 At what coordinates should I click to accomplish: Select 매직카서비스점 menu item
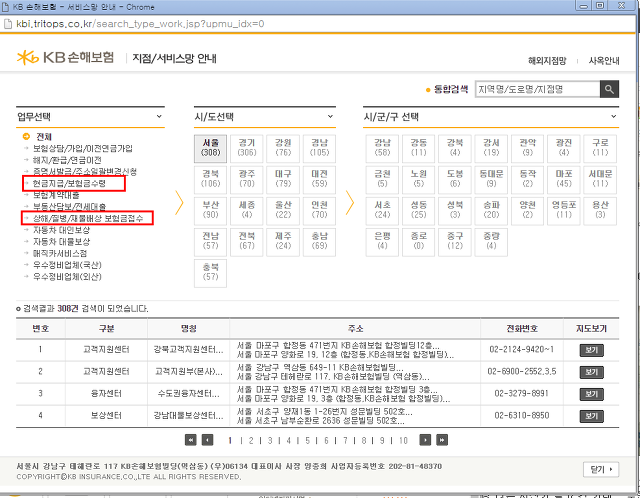click(60, 253)
